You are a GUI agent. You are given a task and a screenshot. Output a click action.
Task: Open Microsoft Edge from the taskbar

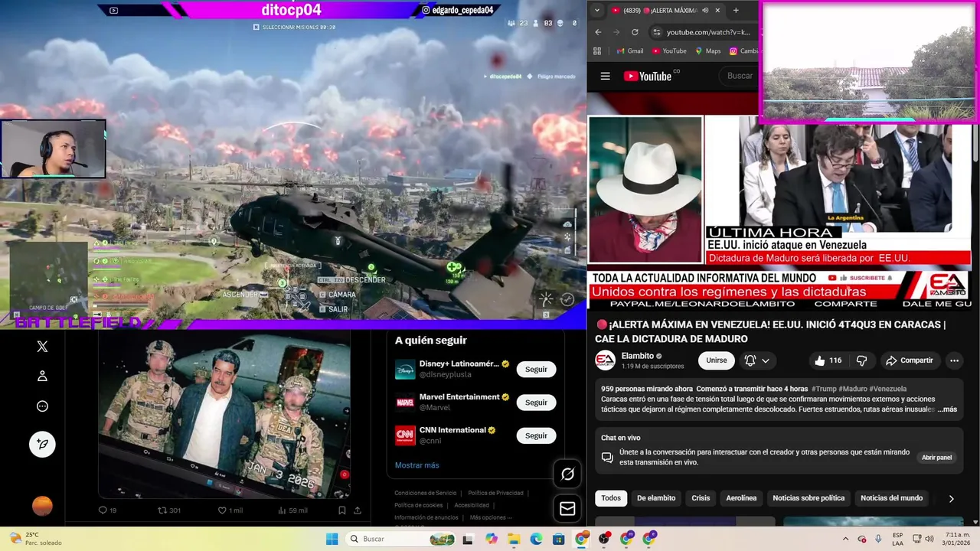click(x=536, y=539)
